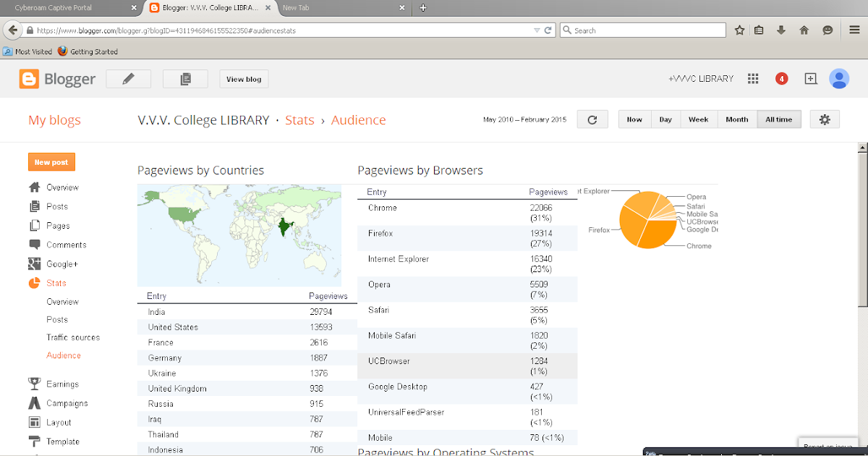Click the Blogger logo icon

(x=29, y=79)
